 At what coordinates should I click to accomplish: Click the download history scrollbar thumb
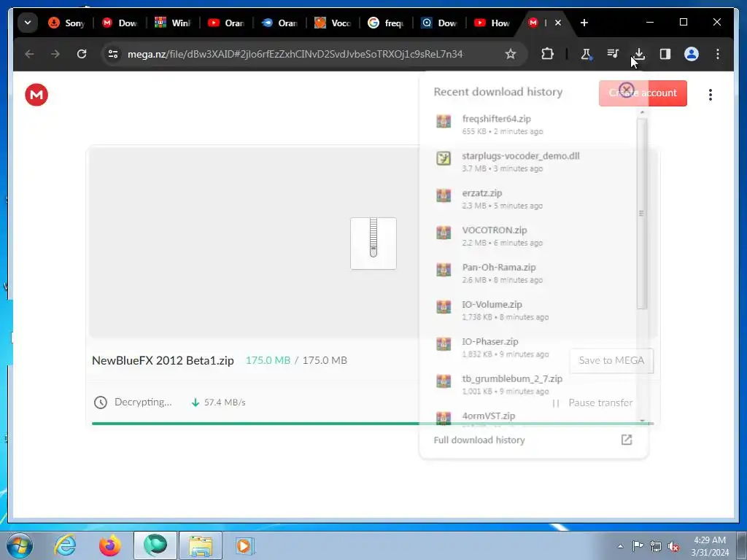[x=642, y=214]
